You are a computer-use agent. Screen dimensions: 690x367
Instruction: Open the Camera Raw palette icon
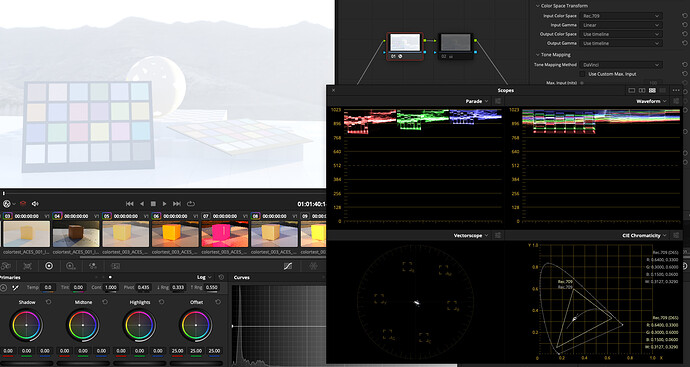click(6, 266)
